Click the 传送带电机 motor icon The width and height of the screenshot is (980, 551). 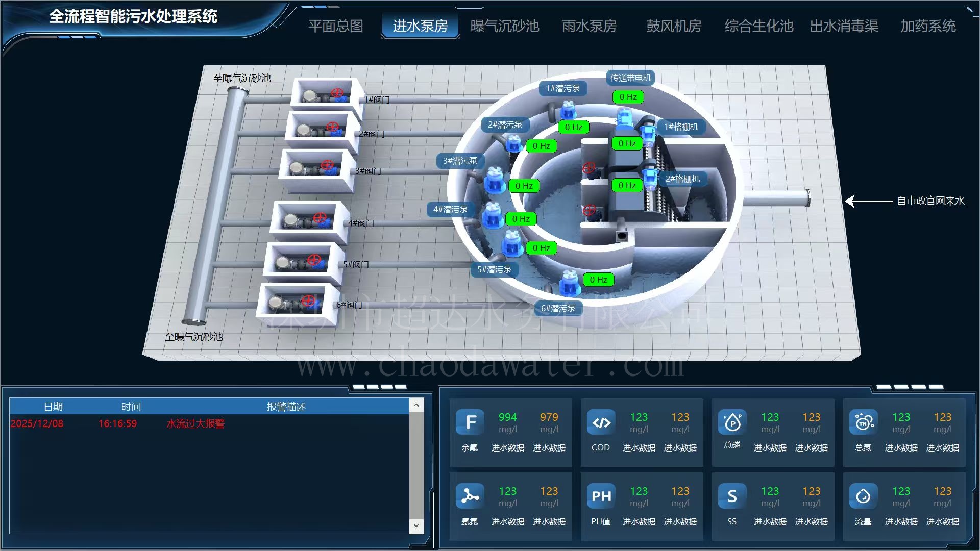pyautogui.click(x=624, y=117)
